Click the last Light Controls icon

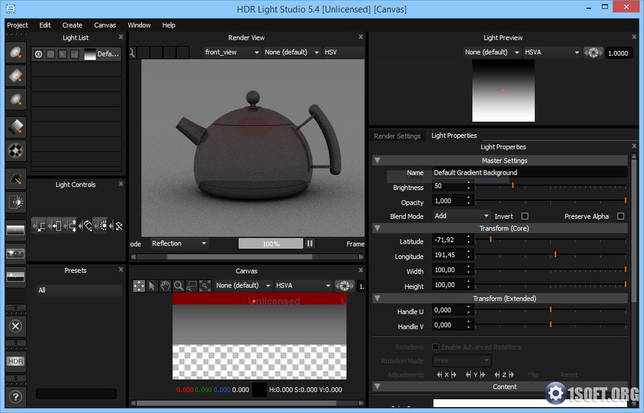coord(117,226)
